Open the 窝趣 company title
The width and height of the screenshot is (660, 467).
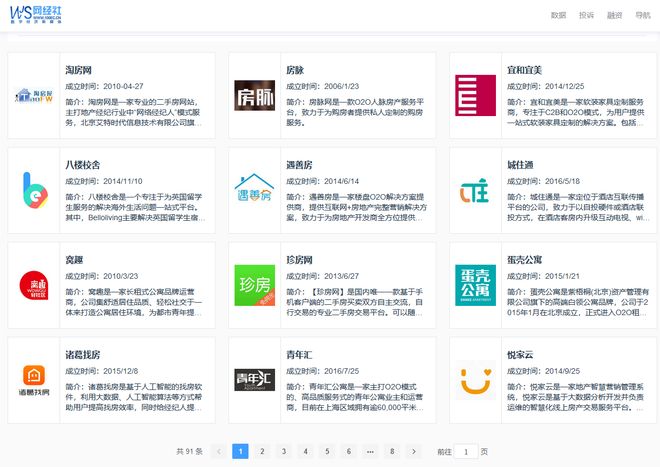coord(74,260)
